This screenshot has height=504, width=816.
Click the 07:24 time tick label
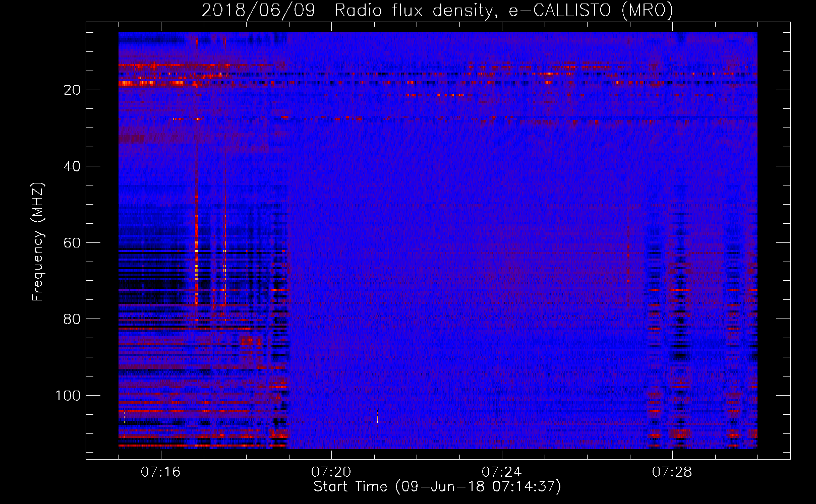pos(502,472)
